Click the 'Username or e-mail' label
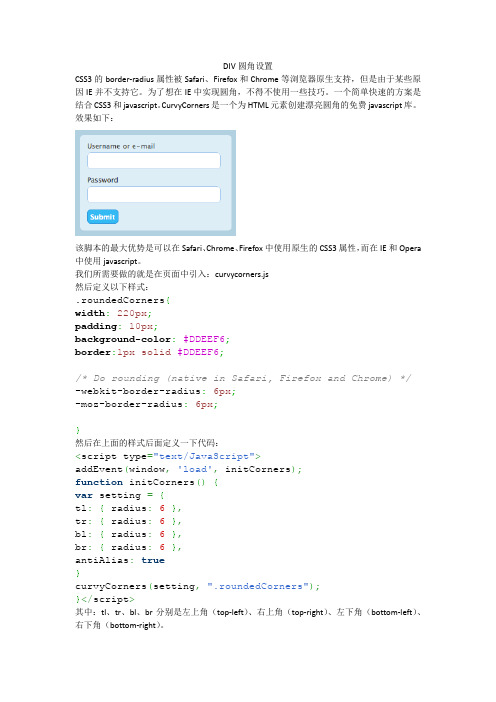 (x=121, y=146)
